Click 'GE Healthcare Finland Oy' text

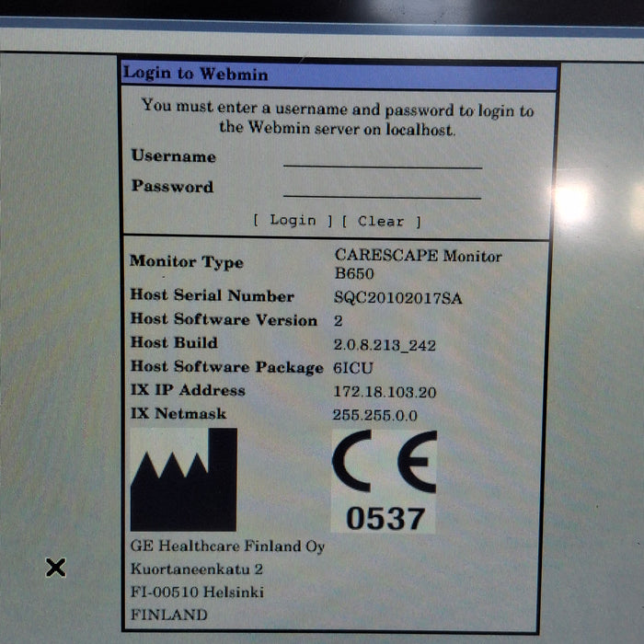[227, 546]
